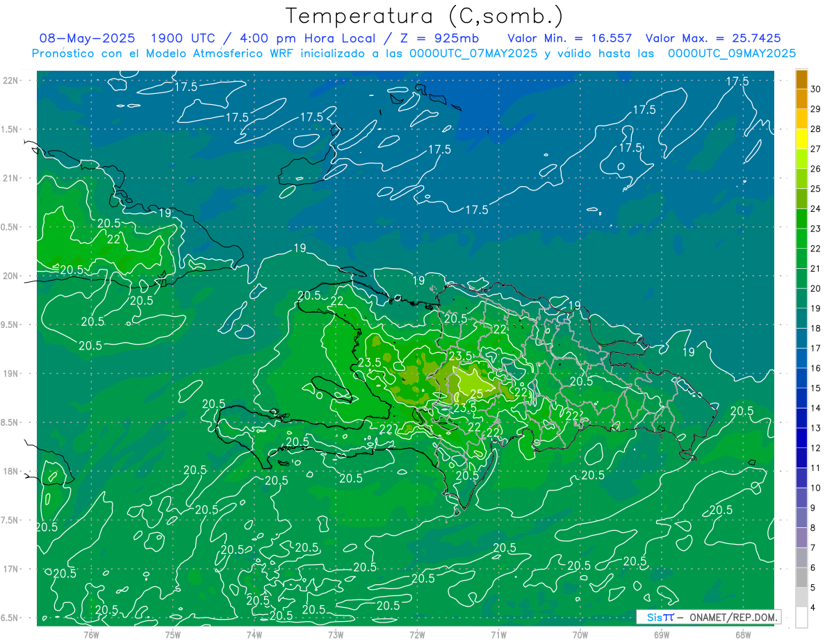Click the "74W" longitude axis label
This screenshot has width=834, height=644.
(x=254, y=635)
